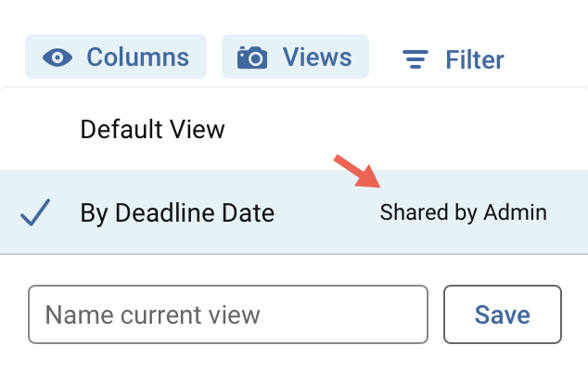The height and width of the screenshot is (371, 588).
Task: Select the Default View entry
Action: click(x=153, y=129)
